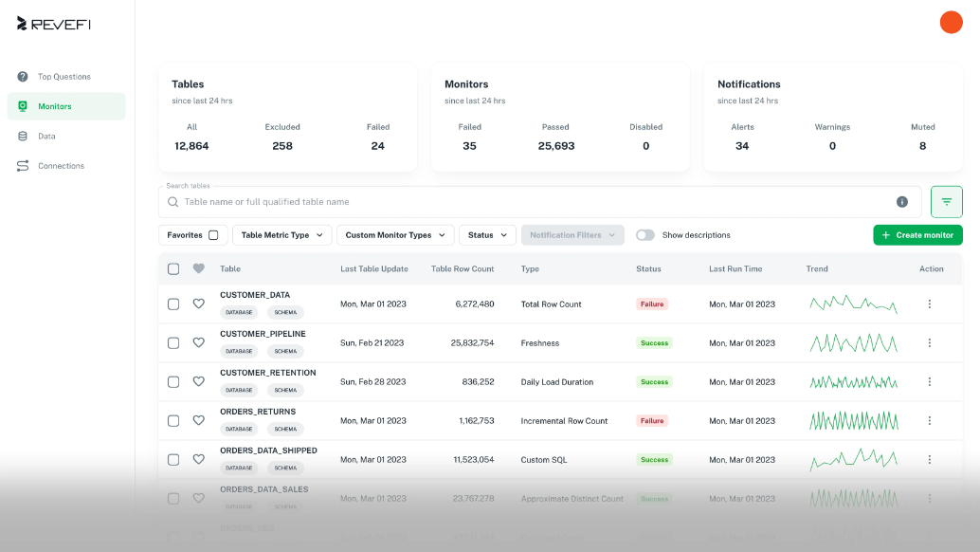Open three-dot menu for ORDERS_DATA_SHIPPED row

pos(929,460)
